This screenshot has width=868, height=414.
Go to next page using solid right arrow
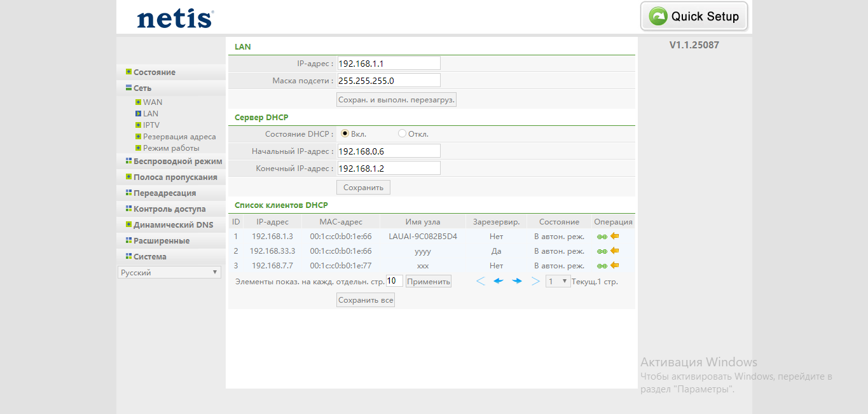(x=517, y=281)
